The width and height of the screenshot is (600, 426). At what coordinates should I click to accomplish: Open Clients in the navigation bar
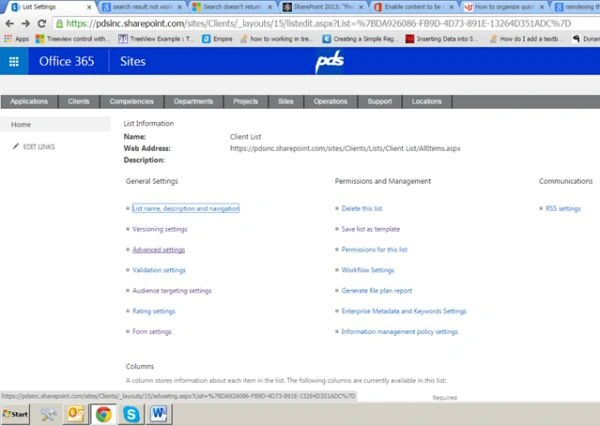(x=78, y=101)
